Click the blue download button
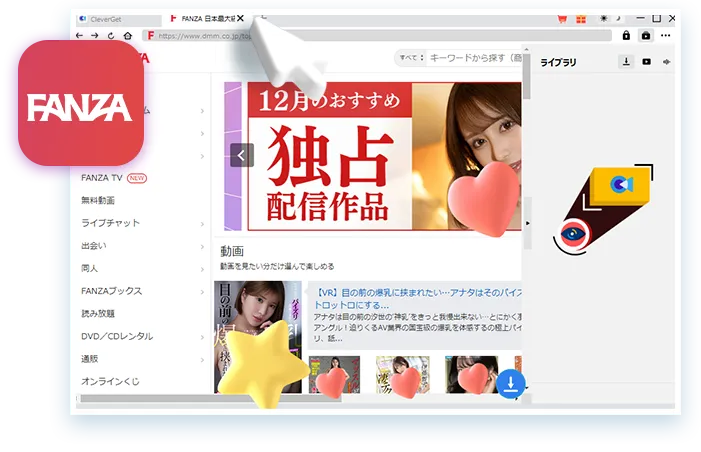The width and height of the screenshot is (701, 452). tap(511, 384)
